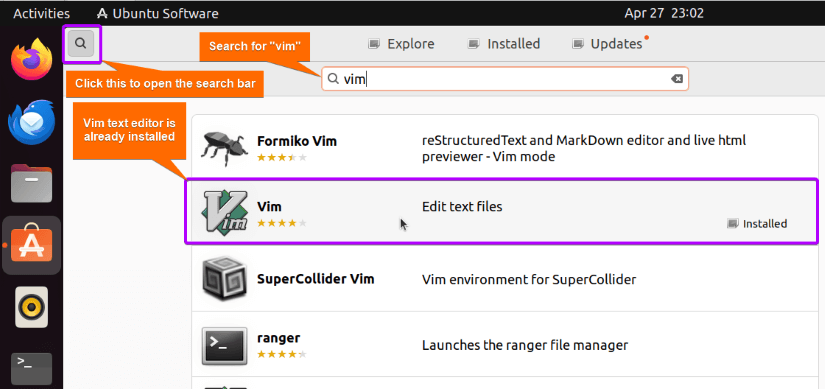Click the star rating under Vim
Screen dimensions: 825x389
pyautogui.click(x=281, y=223)
